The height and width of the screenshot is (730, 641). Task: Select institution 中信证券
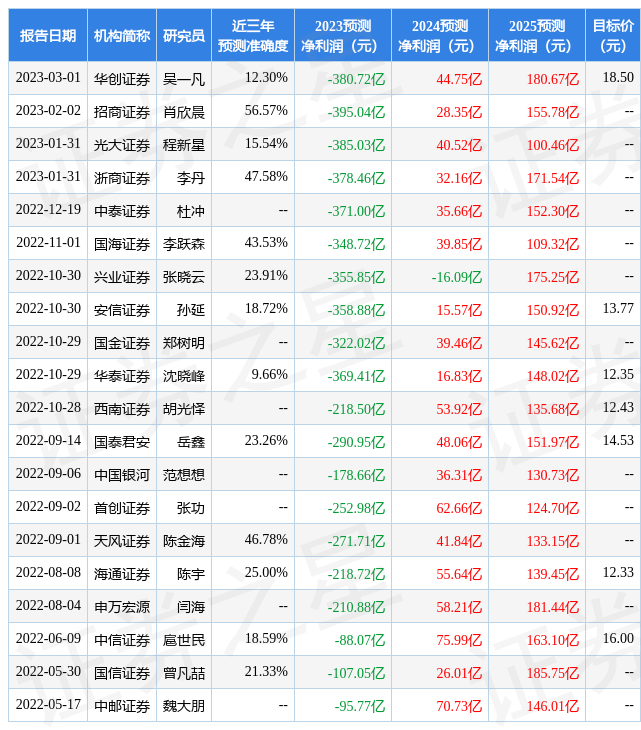point(121,641)
